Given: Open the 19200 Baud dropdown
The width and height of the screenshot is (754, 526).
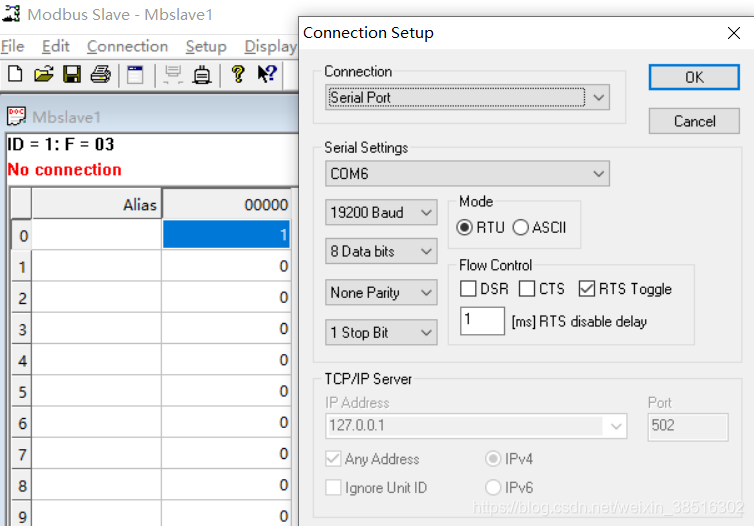Looking at the screenshot, I should [x=381, y=212].
